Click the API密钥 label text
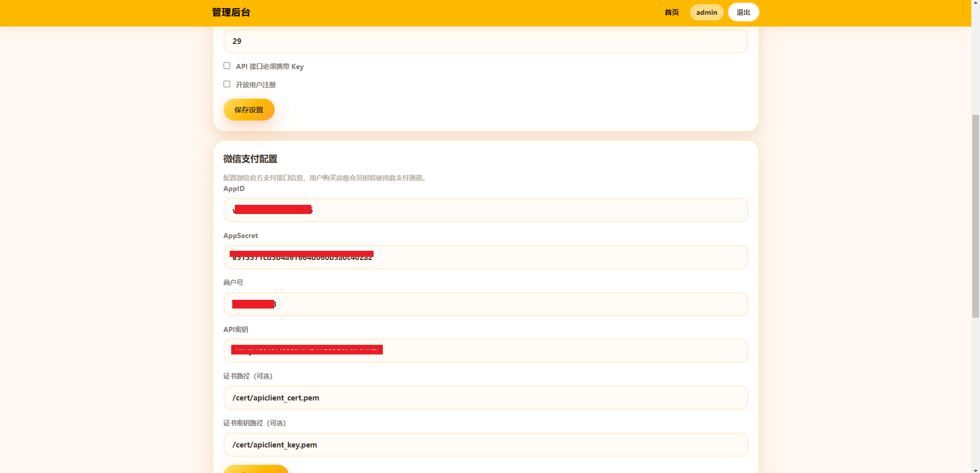Screen dimensions: 980x473 [x=236, y=329]
